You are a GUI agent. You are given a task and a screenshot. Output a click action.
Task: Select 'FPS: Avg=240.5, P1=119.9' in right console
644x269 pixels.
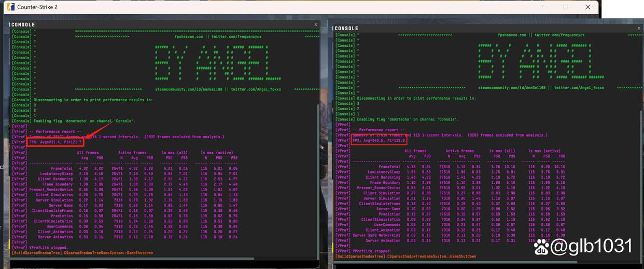tap(379, 140)
